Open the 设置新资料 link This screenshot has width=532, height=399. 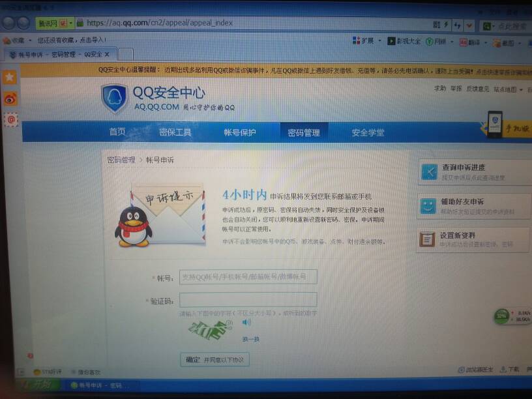[x=458, y=235]
